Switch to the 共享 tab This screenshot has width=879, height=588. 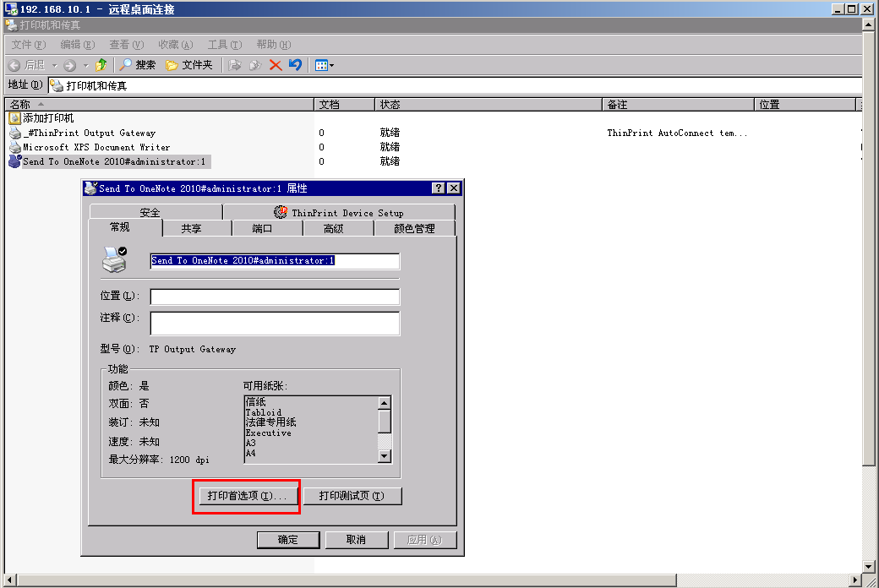click(x=197, y=229)
